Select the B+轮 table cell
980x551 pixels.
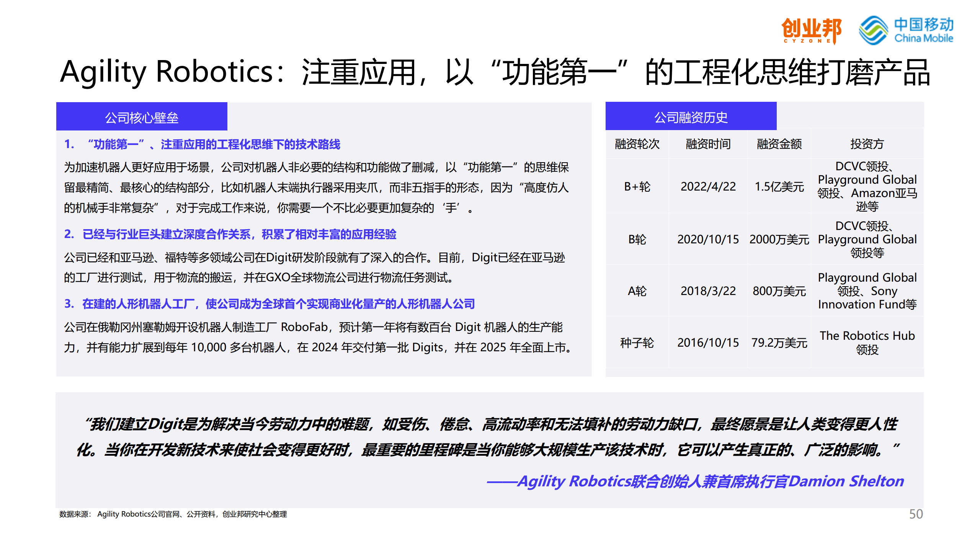(x=637, y=186)
